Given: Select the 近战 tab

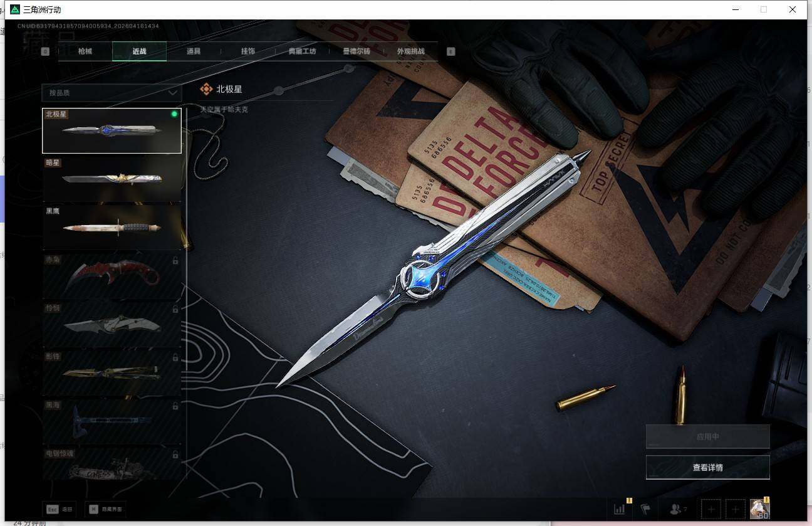Looking at the screenshot, I should coord(139,51).
